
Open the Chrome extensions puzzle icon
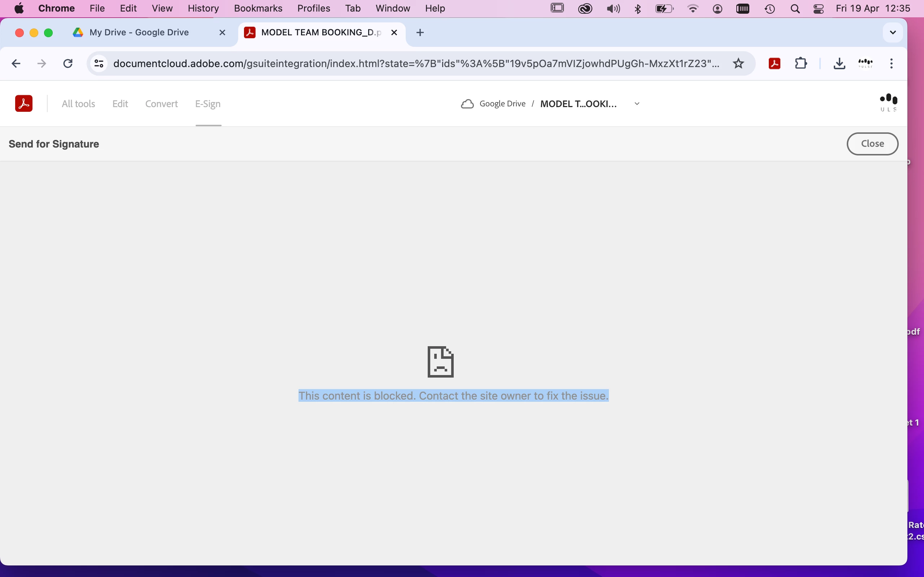[801, 63]
